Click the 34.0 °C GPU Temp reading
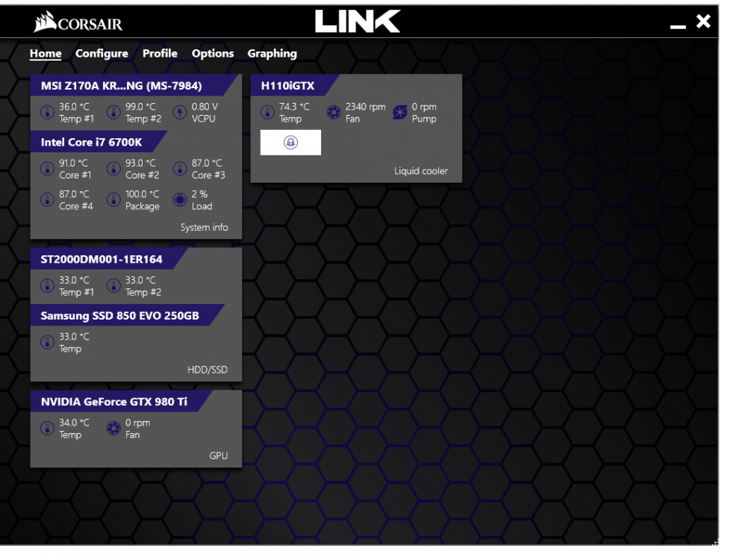Image resolution: width=736 pixels, height=560 pixels. 74,429
